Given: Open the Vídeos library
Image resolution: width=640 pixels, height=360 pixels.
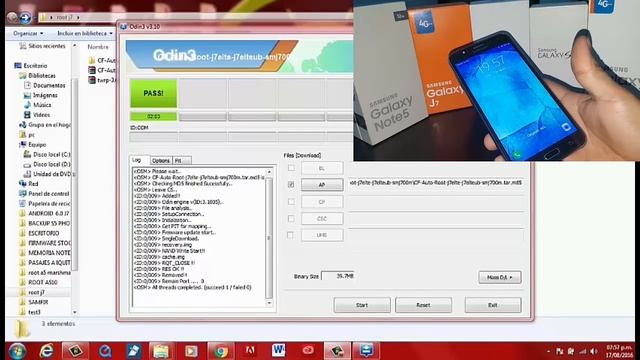Looking at the screenshot, I should click(37, 115).
